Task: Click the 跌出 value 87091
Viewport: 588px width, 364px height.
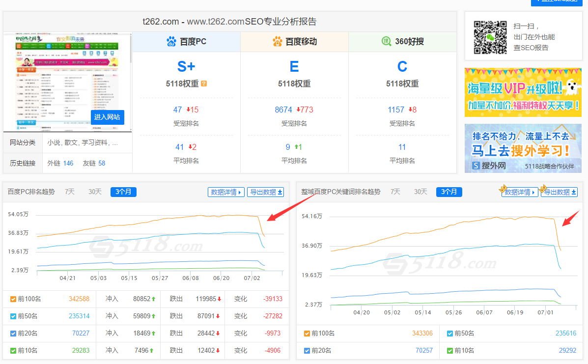Action: tap(206, 316)
